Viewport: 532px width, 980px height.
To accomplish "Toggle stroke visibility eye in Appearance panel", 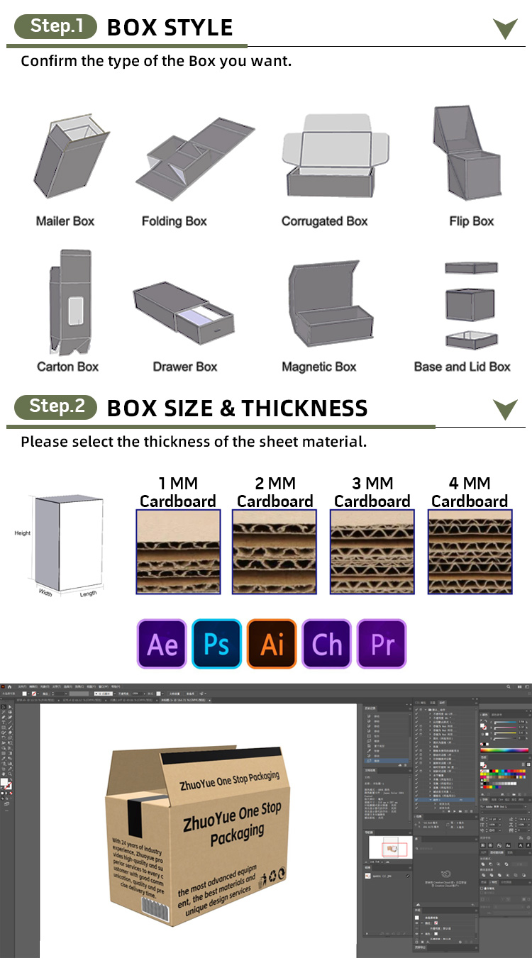I will pos(417,923).
